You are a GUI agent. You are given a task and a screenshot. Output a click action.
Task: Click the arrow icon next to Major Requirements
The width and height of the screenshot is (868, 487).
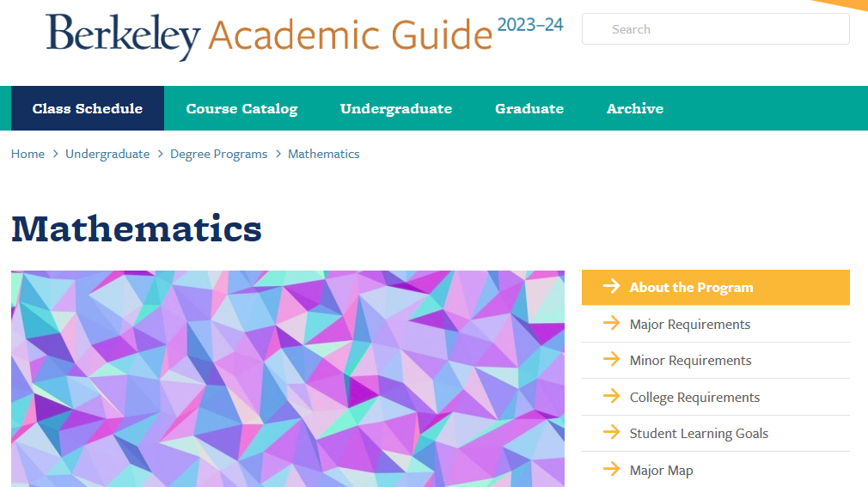click(611, 323)
